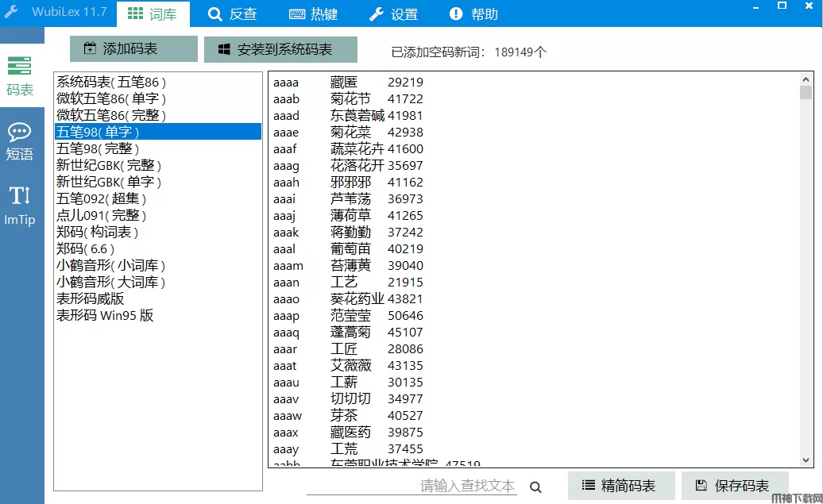Click the 添加码表 button
823x504 pixels.
133,49
